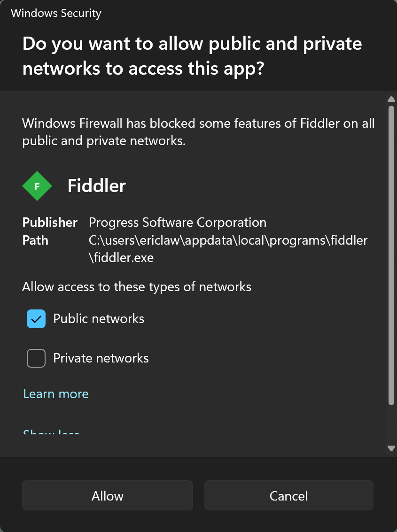
Task: Click the vertical scrollbar thumb
Action: click(x=391, y=255)
